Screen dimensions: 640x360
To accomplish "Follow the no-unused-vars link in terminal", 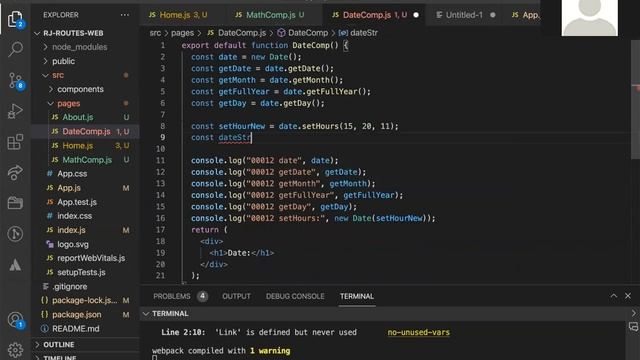I will (x=418, y=332).
